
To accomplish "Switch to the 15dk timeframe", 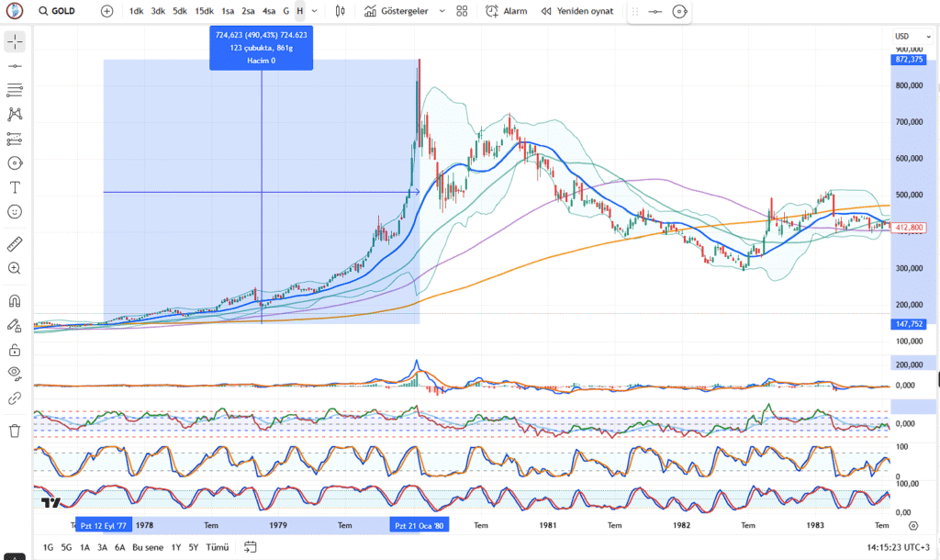I will [x=205, y=11].
